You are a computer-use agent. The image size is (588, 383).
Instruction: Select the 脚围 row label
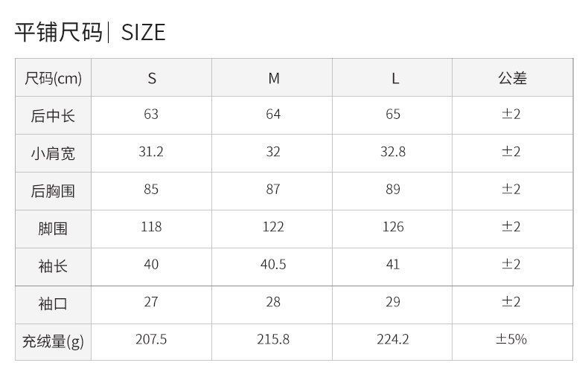coord(54,229)
